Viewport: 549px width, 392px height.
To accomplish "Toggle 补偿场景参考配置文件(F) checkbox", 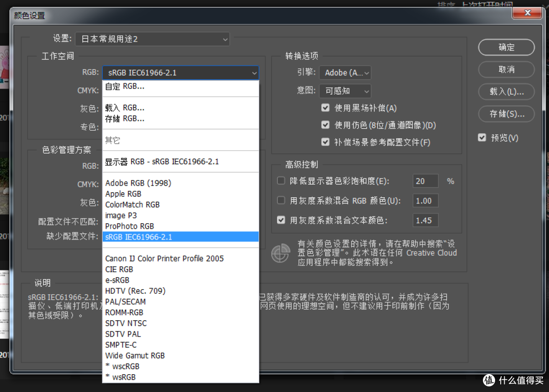I will click(325, 142).
